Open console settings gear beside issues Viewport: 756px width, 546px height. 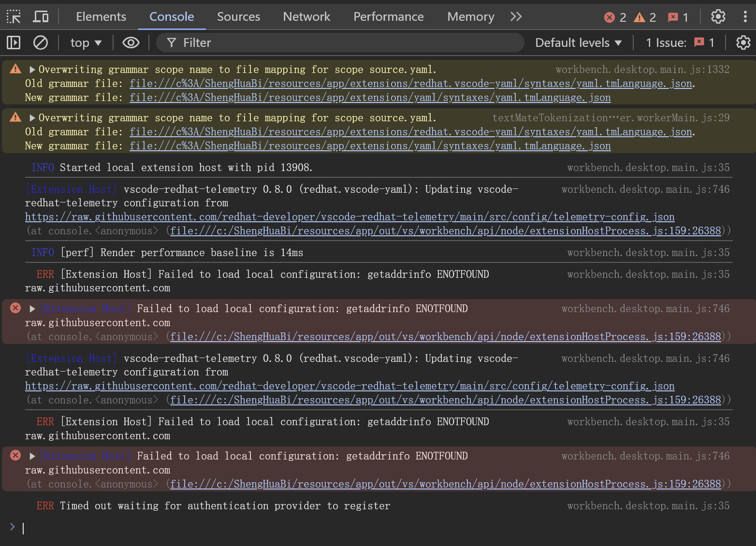pos(743,43)
